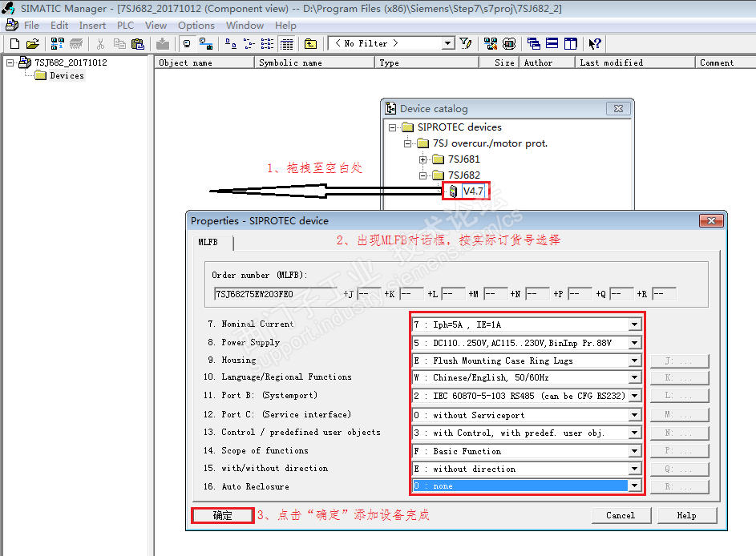Close the Device catalog window
The width and height of the screenshot is (756, 556).
point(618,109)
